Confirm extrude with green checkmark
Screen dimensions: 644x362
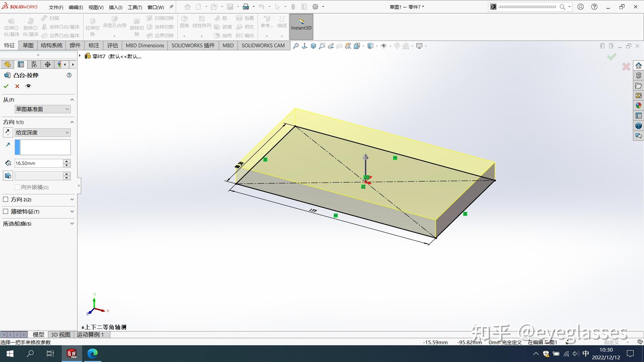pyautogui.click(x=6, y=86)
